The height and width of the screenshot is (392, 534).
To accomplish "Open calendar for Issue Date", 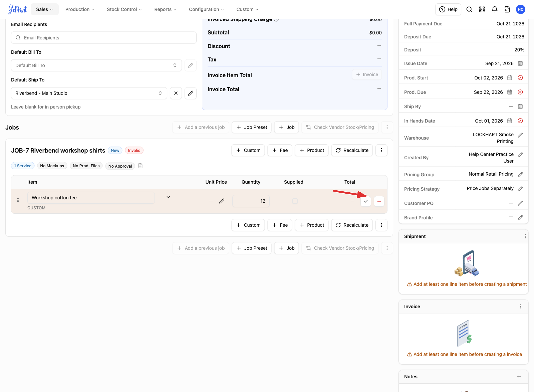I will 520,63.
